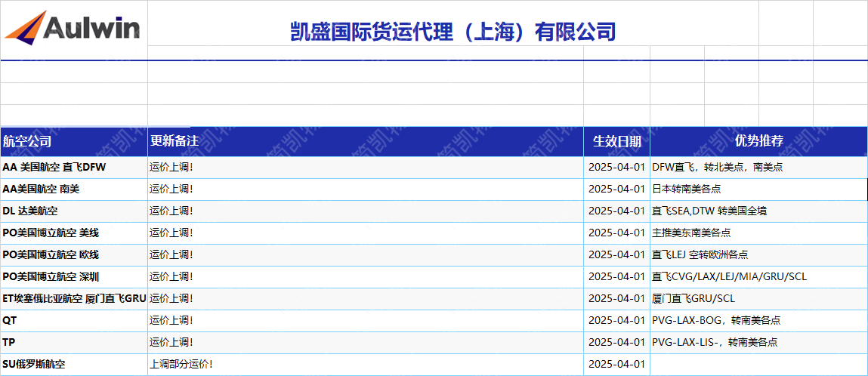The height and width of the screenshot is (376, 868).
Task: Select cell PVG-LAX-LIS-，转南美各点
Action: tap(759, 343)
